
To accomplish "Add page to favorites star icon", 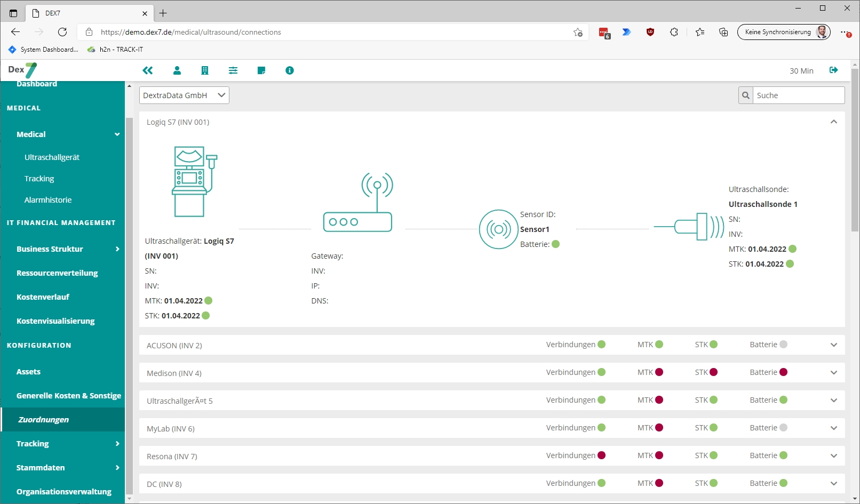I will (x=578, y=32).
